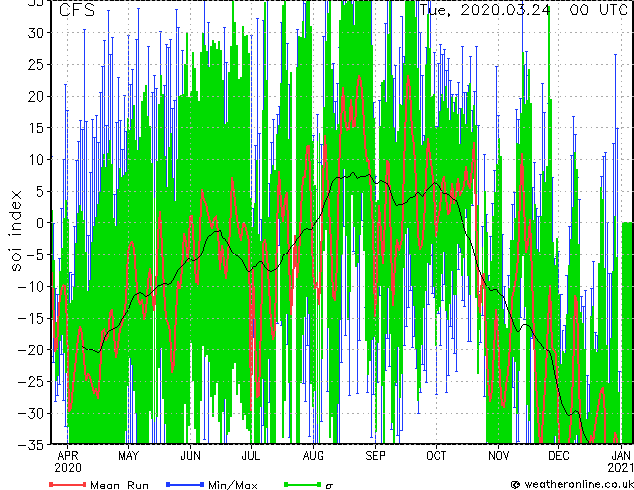The width and height of the screenshot is (634, 490).
Task: Click the y-axis value 10
Action: click(x=36, y=160)
